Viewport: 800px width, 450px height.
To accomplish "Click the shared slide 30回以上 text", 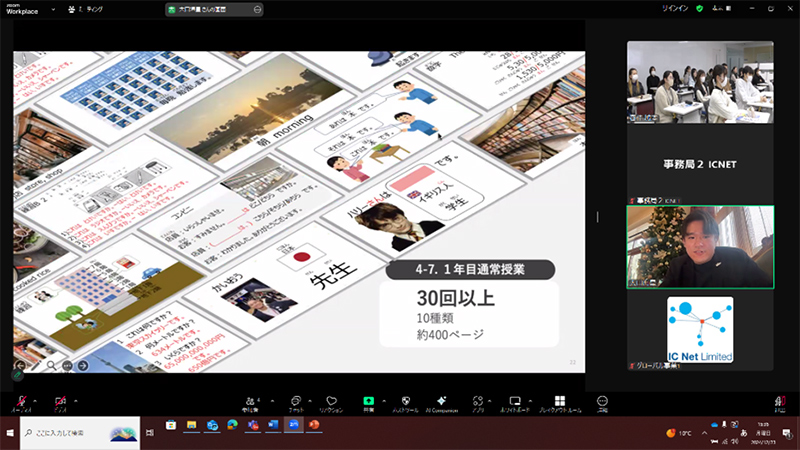I will pyautogui.click(x=456, y=298).
